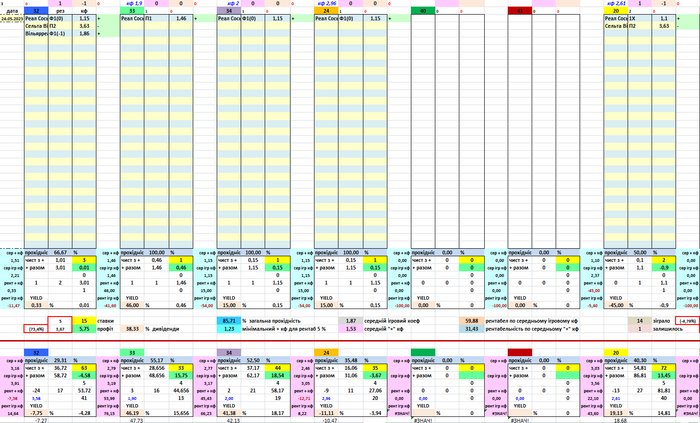This screenshot has width=700, height=423.
Task: Click the green header cell numbered 40
Action: coord(423,11)
